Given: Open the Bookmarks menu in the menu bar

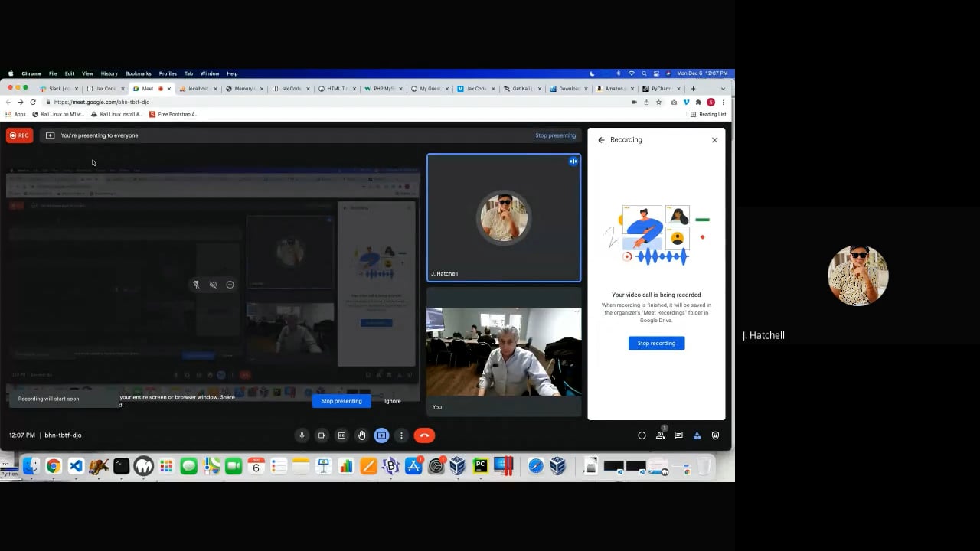Looking at the screenshot, I should pyautogui.click(x=139, y=73).
